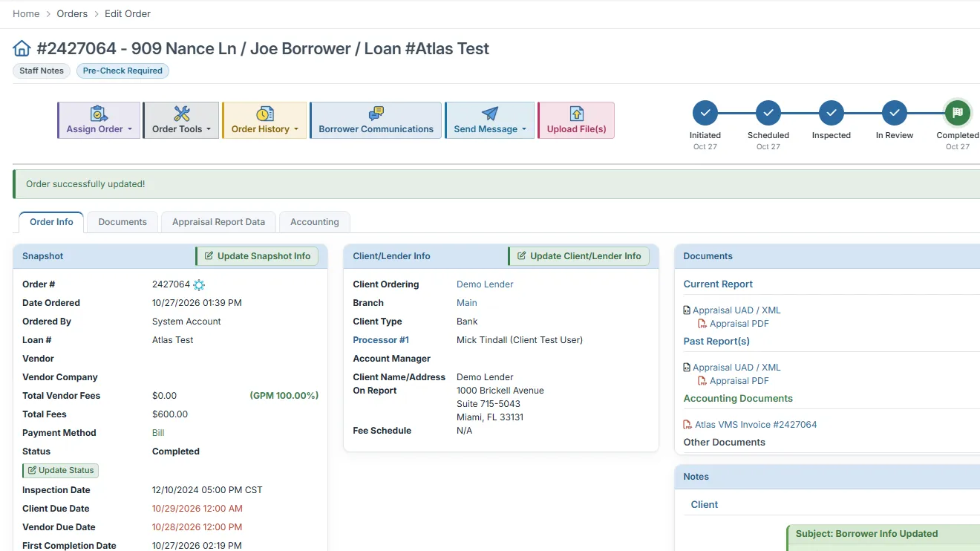
Task: Open the Atlas VMS Invoice #2427064 document
Action: pos(756,425)
